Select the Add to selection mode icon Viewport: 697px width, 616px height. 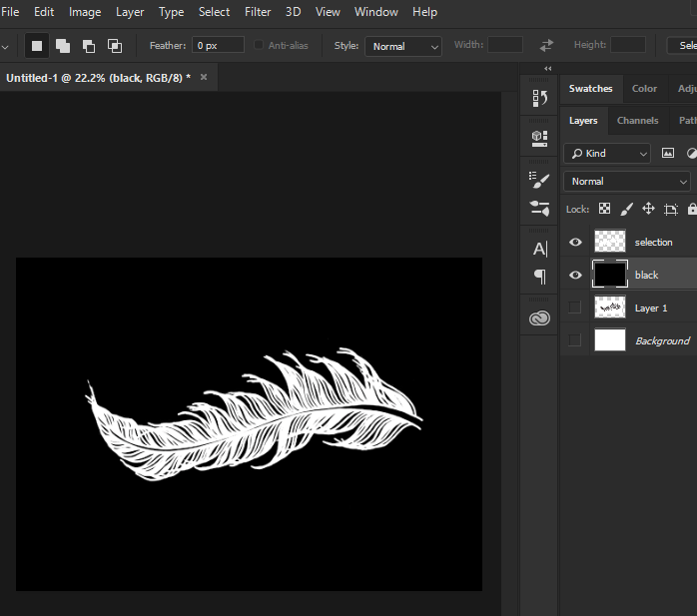(x=63, y=46)
